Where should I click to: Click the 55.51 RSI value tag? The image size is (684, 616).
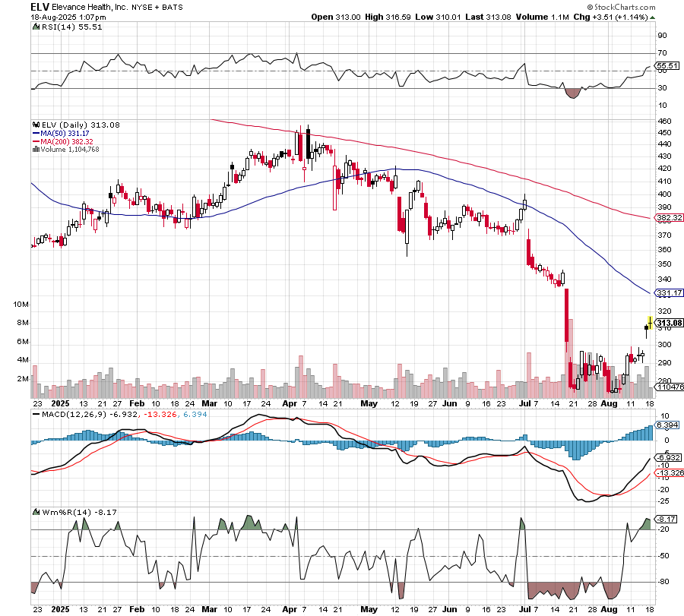(667, 66)
